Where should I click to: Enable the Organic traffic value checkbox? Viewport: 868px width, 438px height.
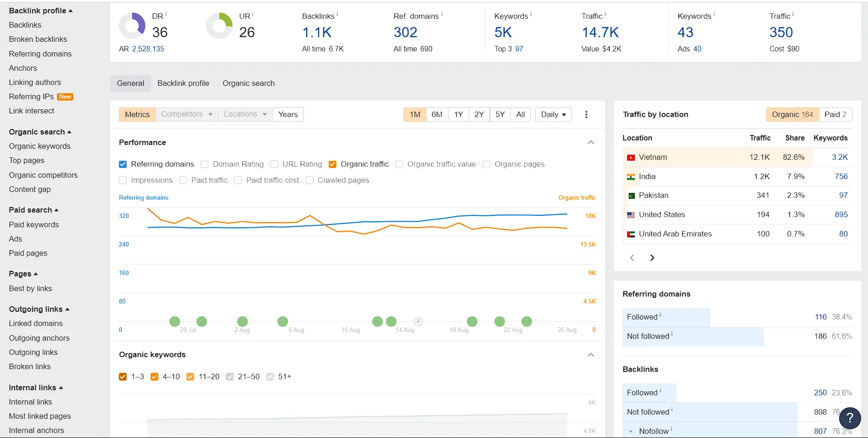[399, 164]
